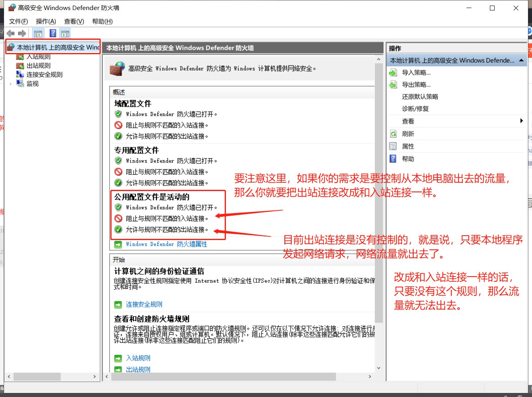Viewport: 532px width, 397px height.
Task: Click 属性 action text
Action: tap(408, 146)
